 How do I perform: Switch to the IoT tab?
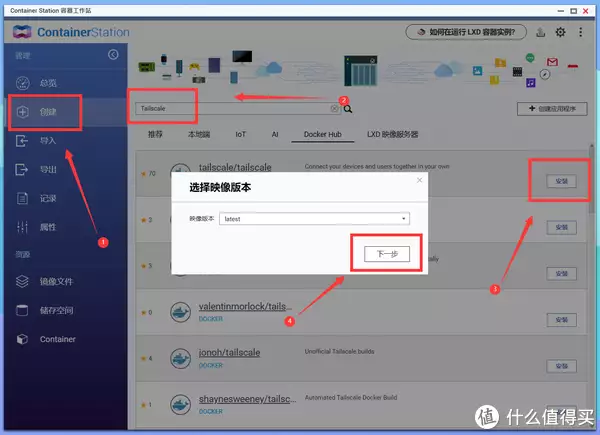click(x=240, y=134)
